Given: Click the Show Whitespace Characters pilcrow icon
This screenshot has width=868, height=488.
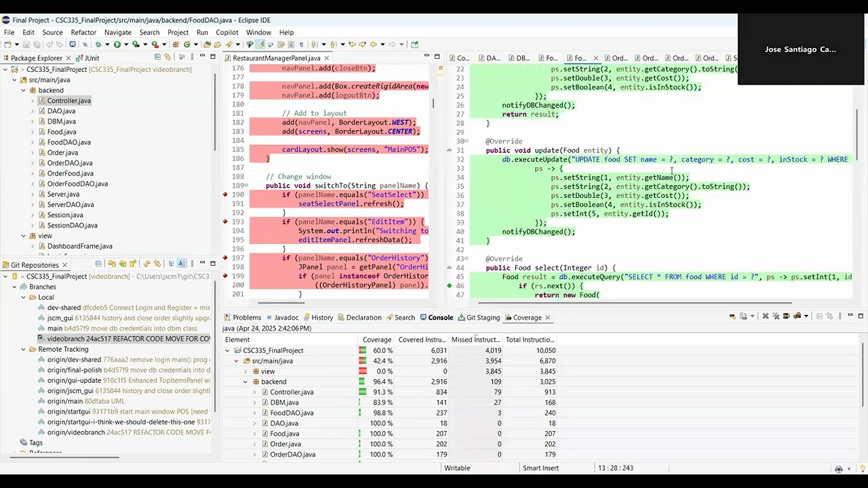Looking at the screenshot, I should [301, 44].
